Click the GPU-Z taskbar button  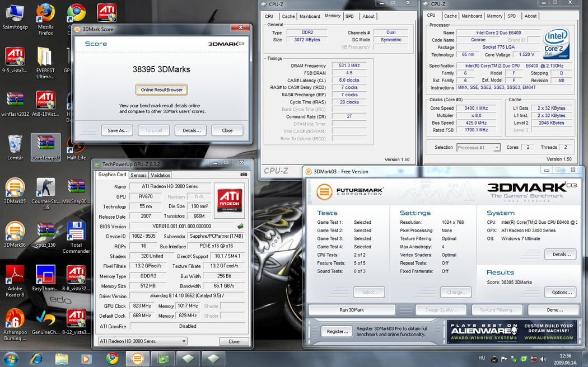pos(163,359)
